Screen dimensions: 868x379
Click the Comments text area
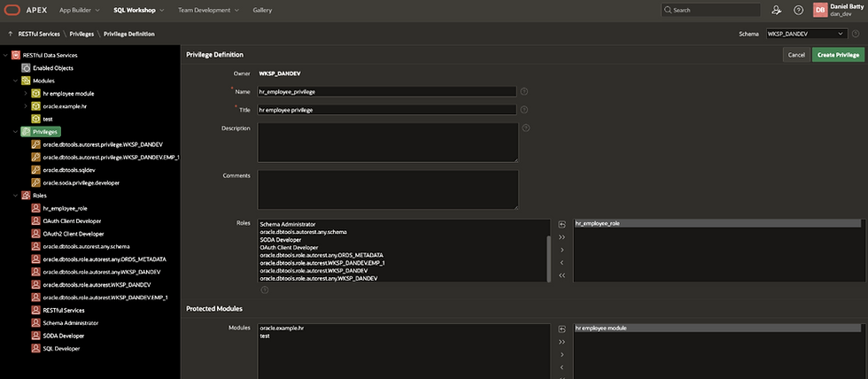388,189
